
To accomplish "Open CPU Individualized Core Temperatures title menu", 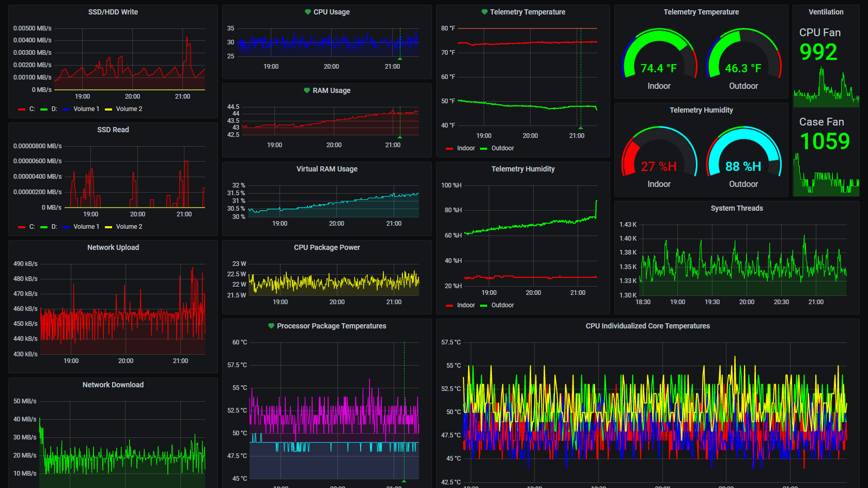I will tap(647, 326).
